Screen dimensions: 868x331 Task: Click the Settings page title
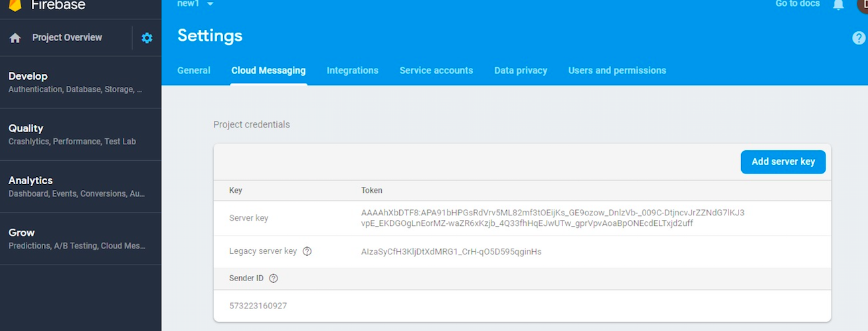pyautogui.click(x=210, y=36)
